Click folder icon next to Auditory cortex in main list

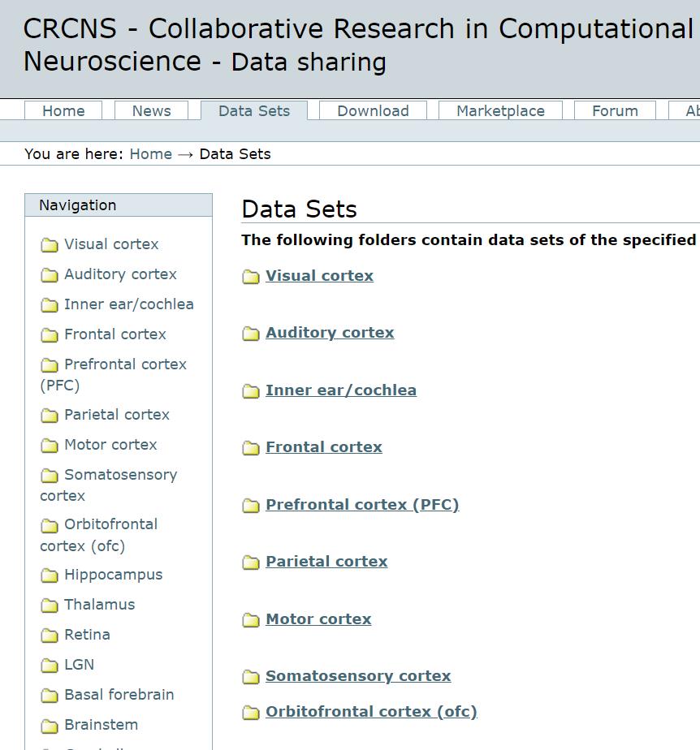[x=251, y=334]
